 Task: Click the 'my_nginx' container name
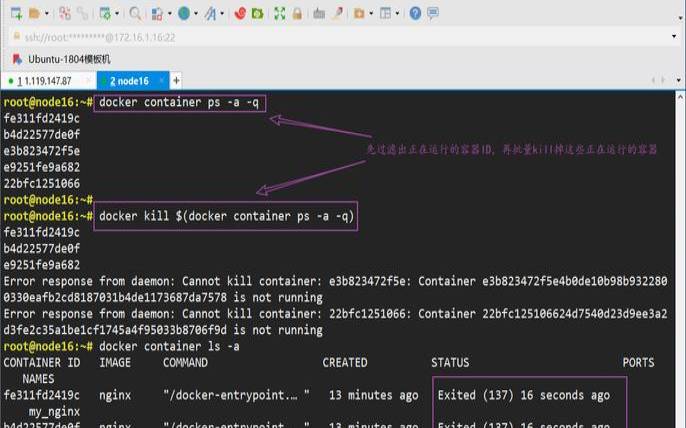point(54,412)
